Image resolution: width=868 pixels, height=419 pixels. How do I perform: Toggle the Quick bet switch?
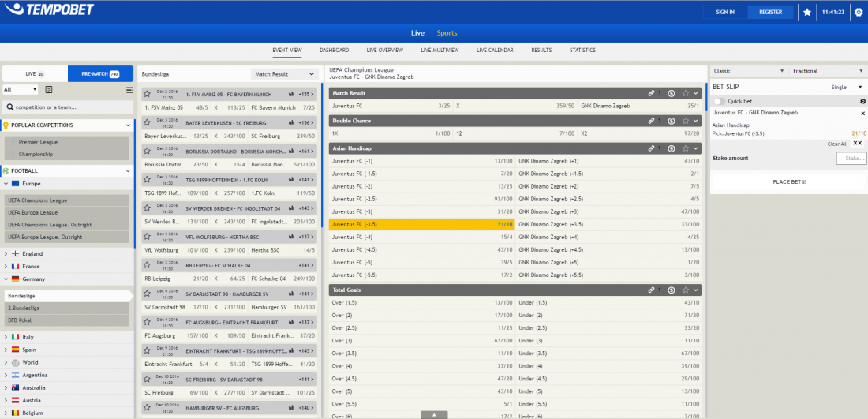[719, 101]
